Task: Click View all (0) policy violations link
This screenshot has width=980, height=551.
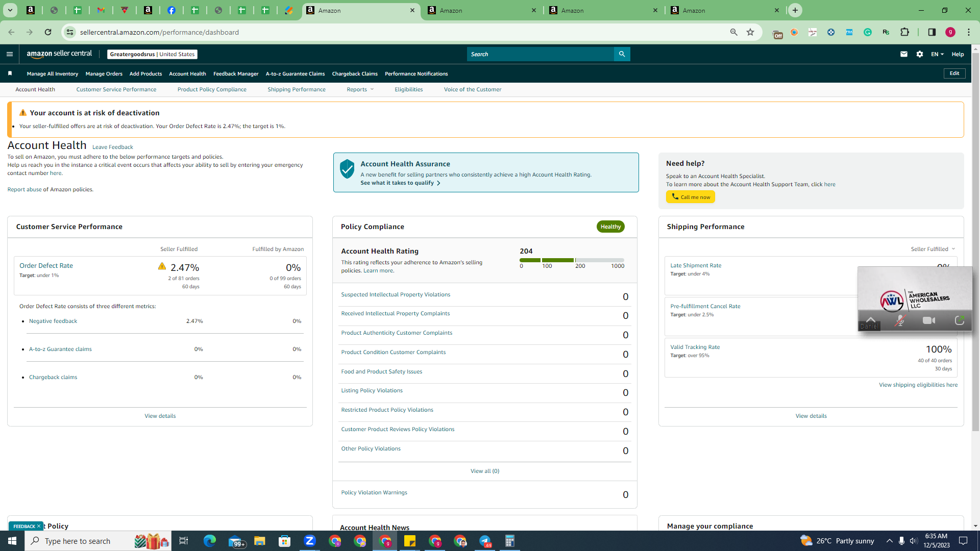Action: (485, 471)
